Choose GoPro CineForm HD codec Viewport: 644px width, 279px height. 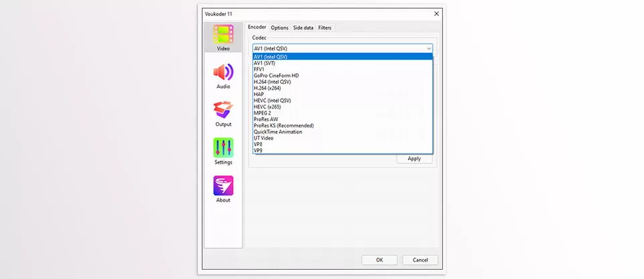click(x=343, y=76)
